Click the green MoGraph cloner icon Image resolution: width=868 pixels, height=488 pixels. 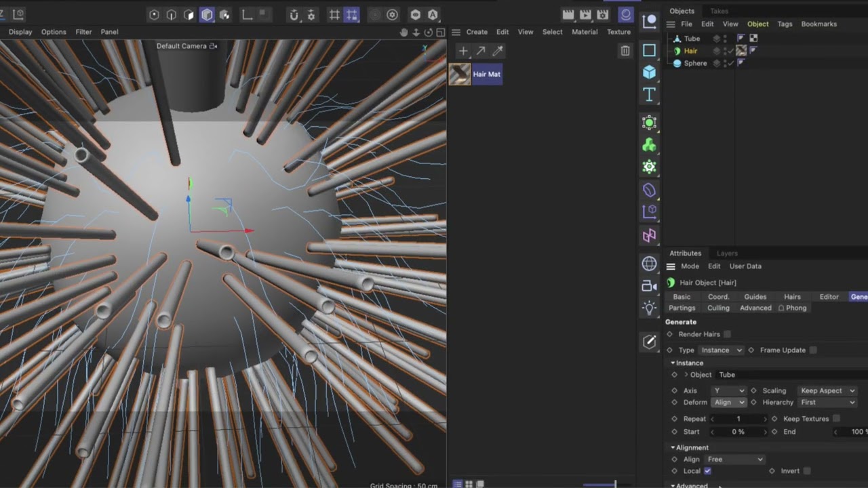tap(649, 145)
